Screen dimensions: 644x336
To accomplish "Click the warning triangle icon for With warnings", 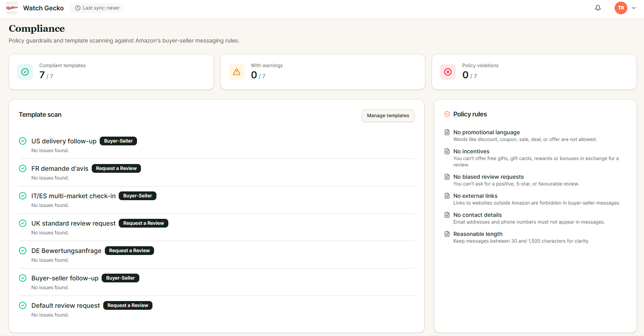I will coord(237,72).
